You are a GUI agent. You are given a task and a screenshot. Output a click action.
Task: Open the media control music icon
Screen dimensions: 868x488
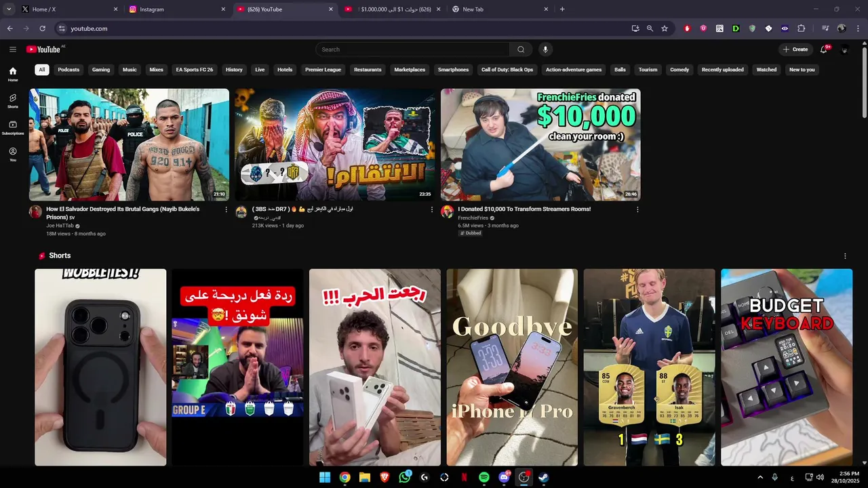tap(825, 28)
